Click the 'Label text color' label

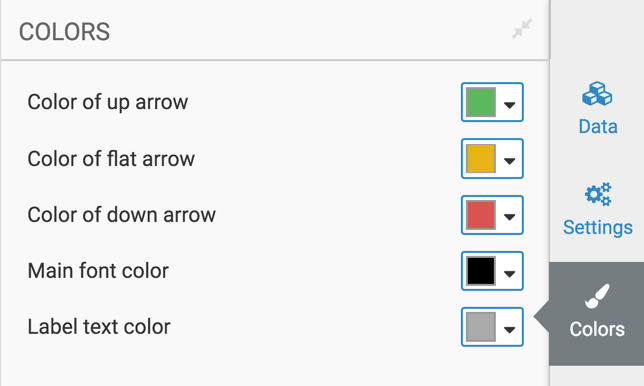pos(99,327)
